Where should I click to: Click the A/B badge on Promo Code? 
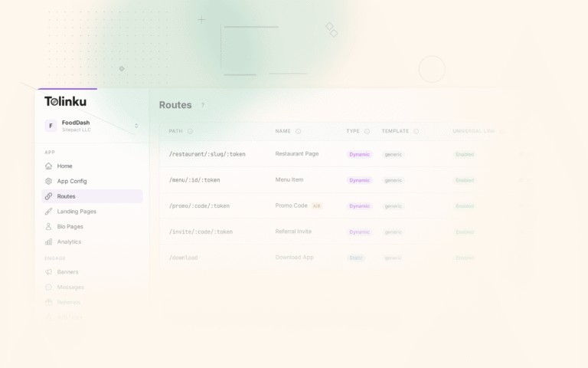coord(317,206)
